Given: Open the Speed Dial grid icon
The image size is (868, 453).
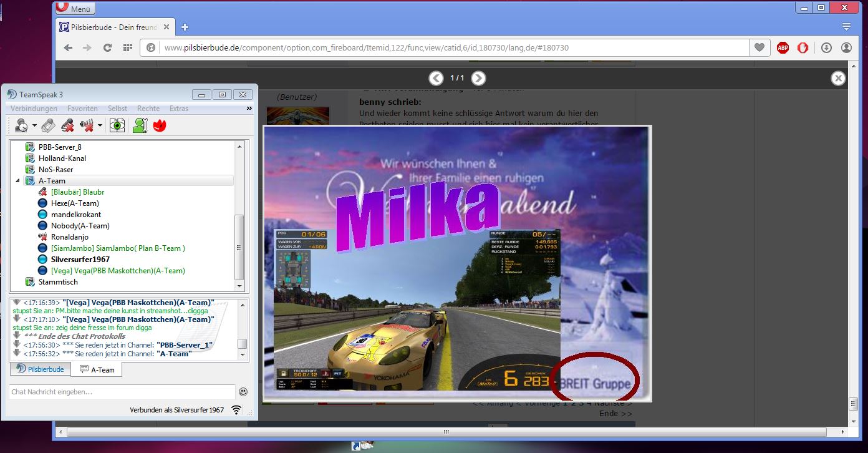Looking at the screenshot, I should (128, 48).
